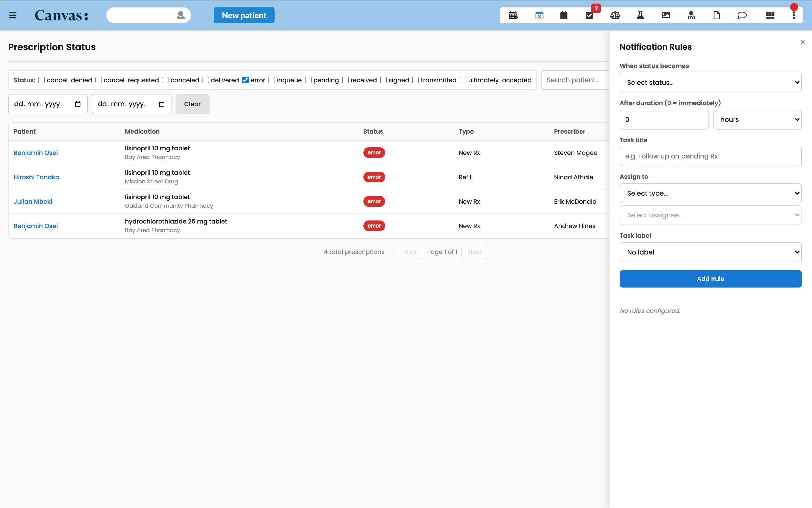812x508 pixels.
Task: Click the end date input field
Action: click(131, 104)
